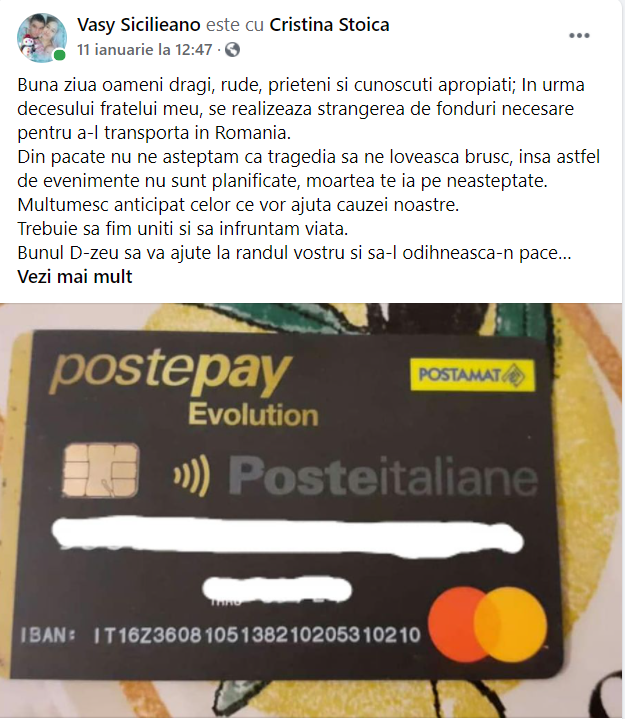Click the grey Posteitaliane wordmark
This screenshot has width=625, height=719.
click(383, 477)
